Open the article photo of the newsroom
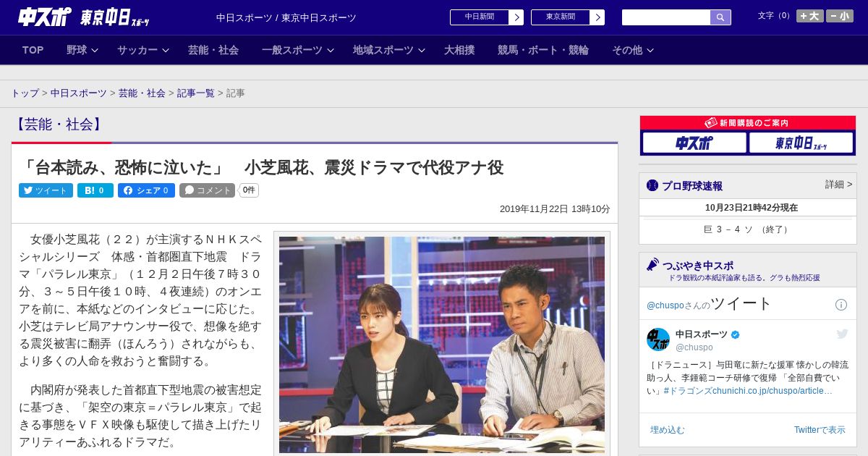Image resolution: width=868 pixels, height=456 pixels. point(442,345)
